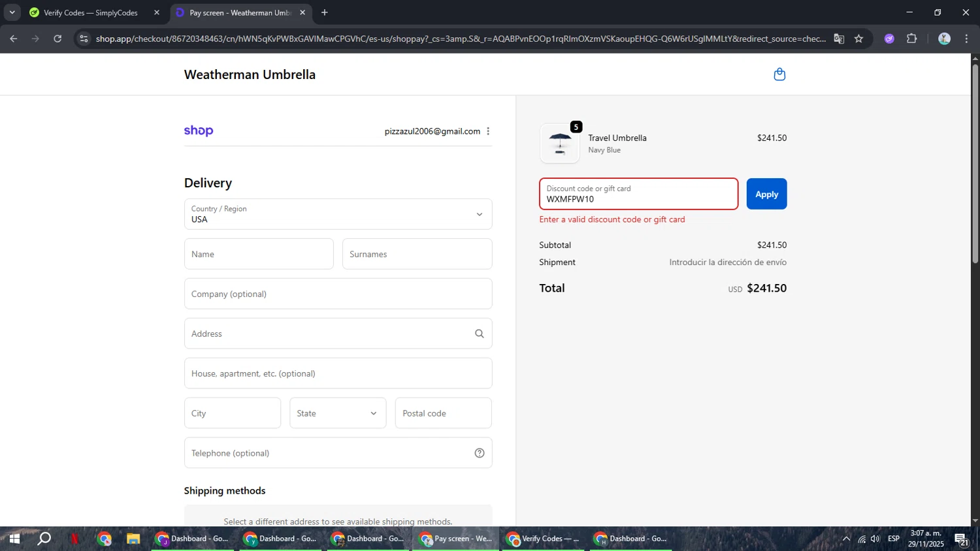Reload the checkout page
This screenshot has width=980, height=551.
57,39
